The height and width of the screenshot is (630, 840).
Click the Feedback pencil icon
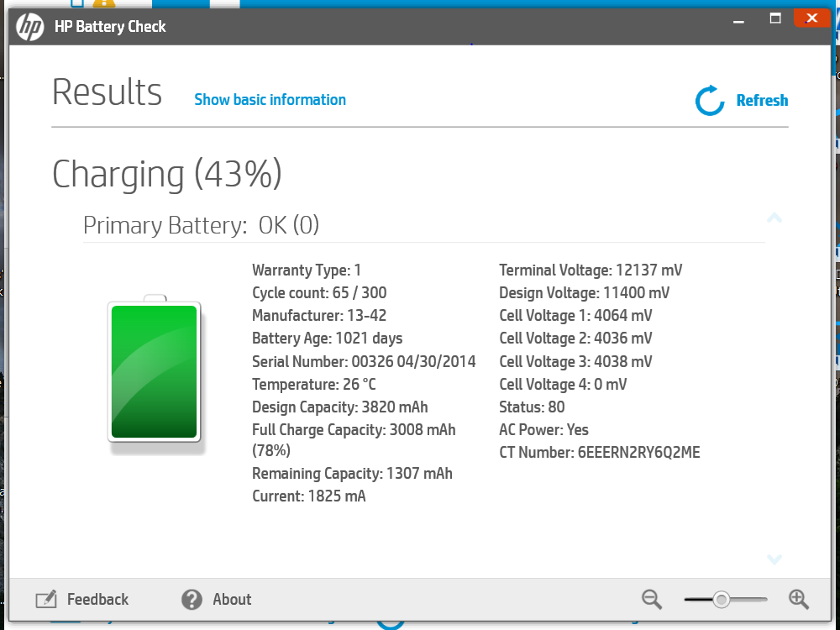[x=46, y=599]
